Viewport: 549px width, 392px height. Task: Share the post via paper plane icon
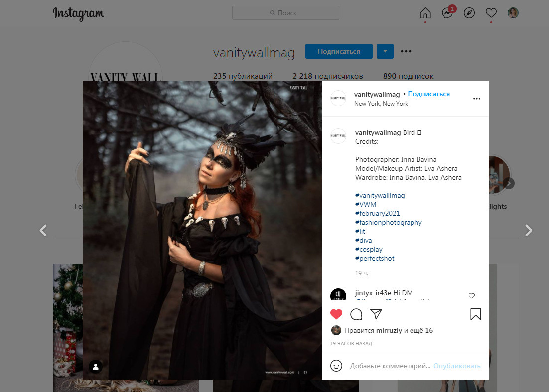pyautogui.click(x=376, y=314)
